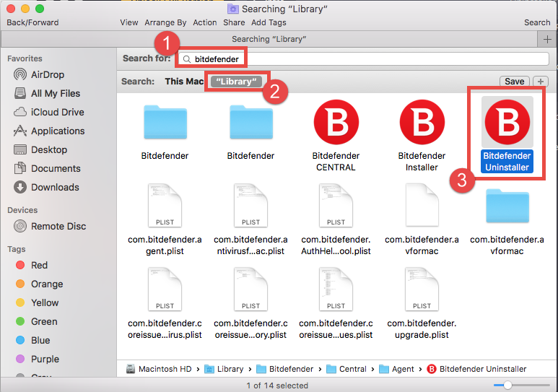The width and height of the screenshot is (558, 392).
Task: Click into the bitdefender search field
Action: pyautogui.click(x=364, y=59)
